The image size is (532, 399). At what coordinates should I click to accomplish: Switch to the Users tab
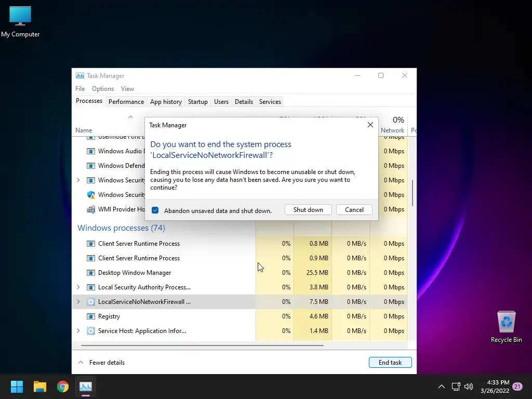tap(221, 102)
